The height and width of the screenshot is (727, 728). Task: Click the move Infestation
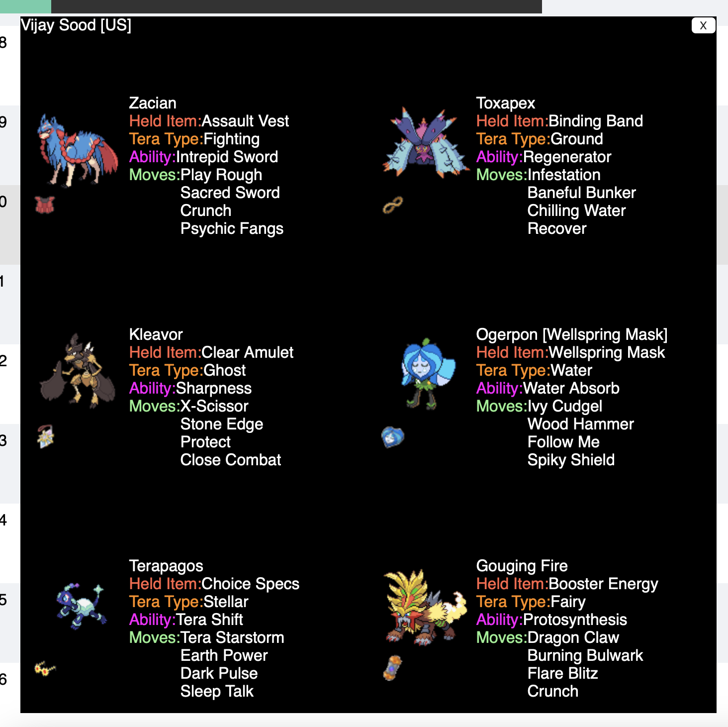564,175
